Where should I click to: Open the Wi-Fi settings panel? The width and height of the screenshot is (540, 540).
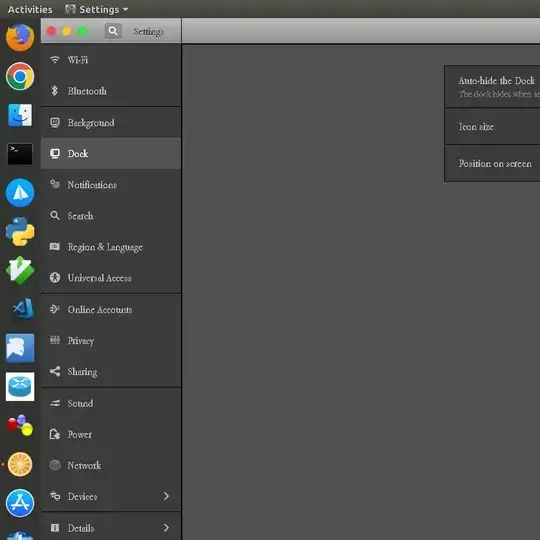tap(111, 60)
